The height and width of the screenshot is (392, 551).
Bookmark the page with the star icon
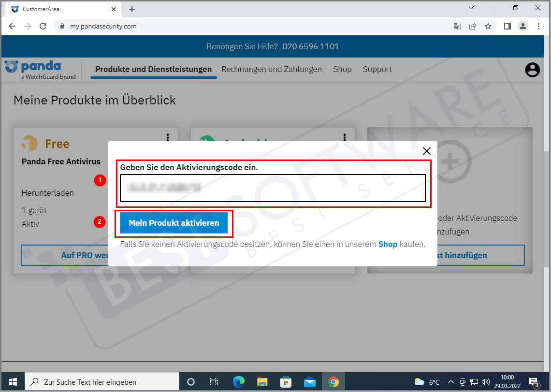coord(488,26)
